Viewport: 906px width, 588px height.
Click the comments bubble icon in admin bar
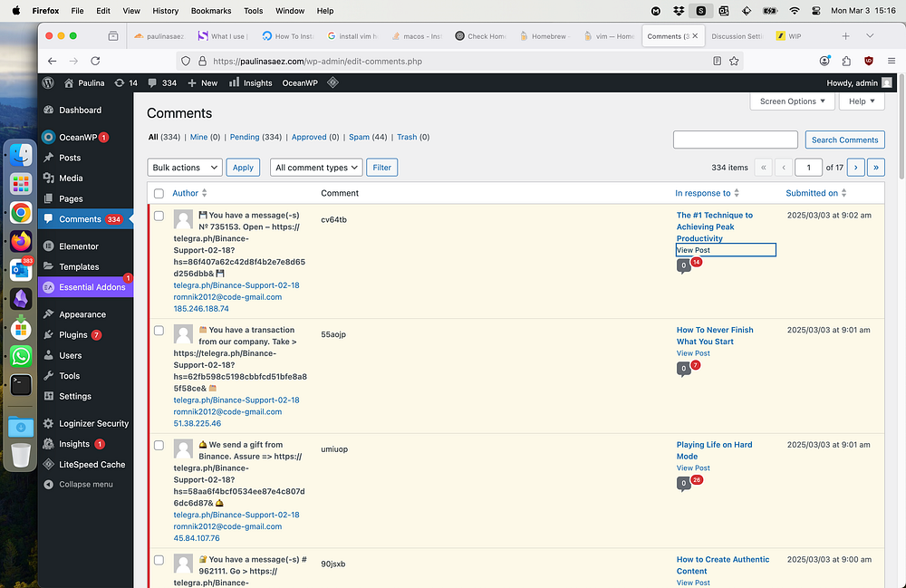[x=152, y=82]
